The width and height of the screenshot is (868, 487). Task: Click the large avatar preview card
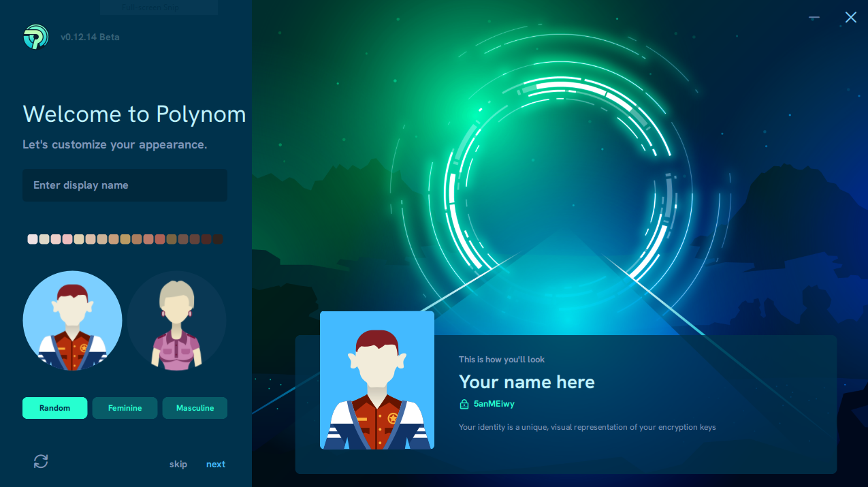[x=377, y=380]
